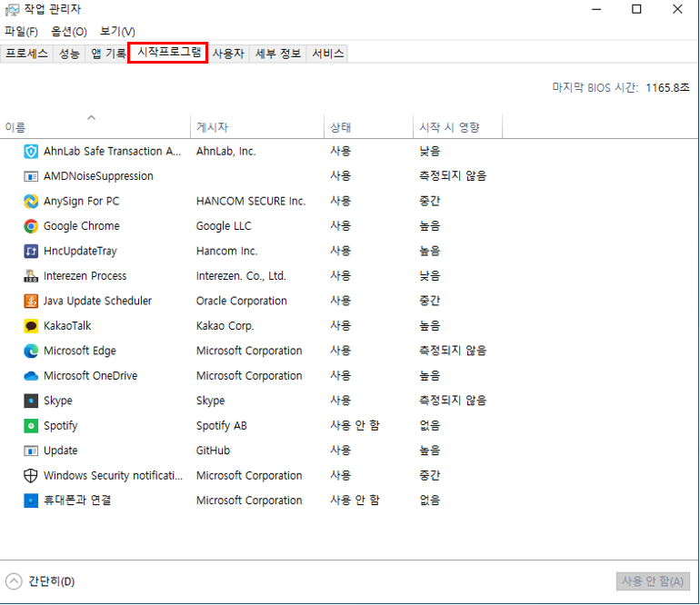This screenshot has width=700, height=605.
Task: Click the Google LLC publisher cell
Action: coord(224,226)
